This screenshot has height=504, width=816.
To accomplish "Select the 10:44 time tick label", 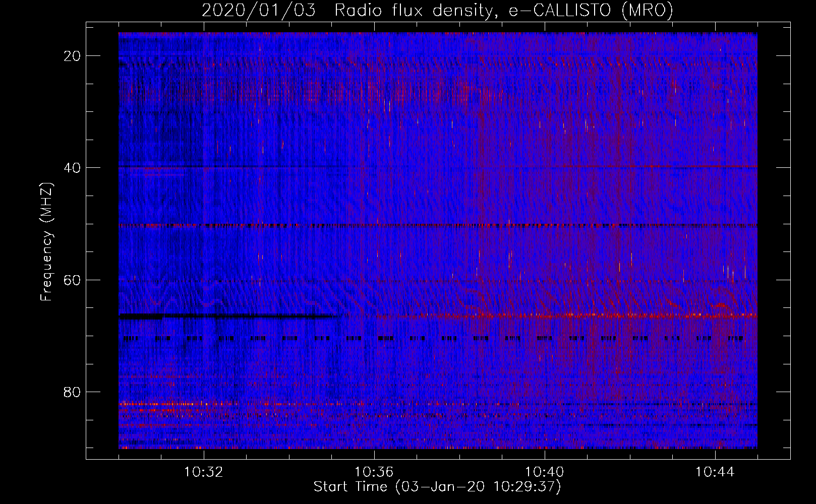I will pos(715,472).
